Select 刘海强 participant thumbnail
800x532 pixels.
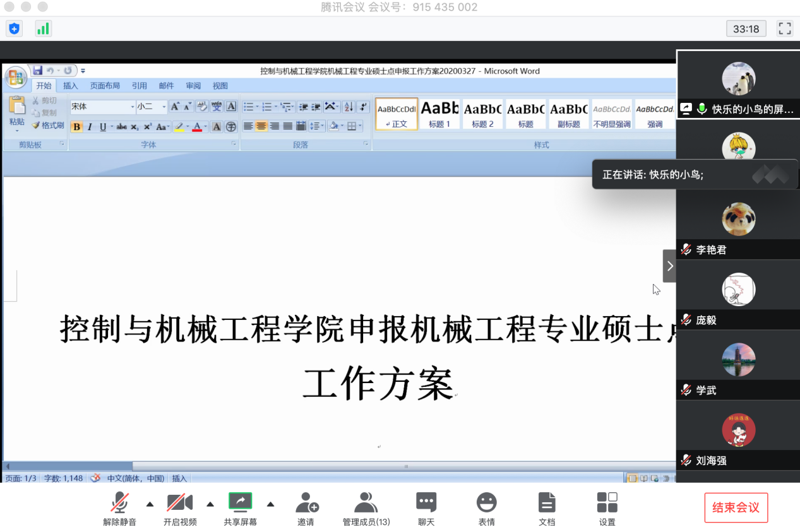[738, 435]
